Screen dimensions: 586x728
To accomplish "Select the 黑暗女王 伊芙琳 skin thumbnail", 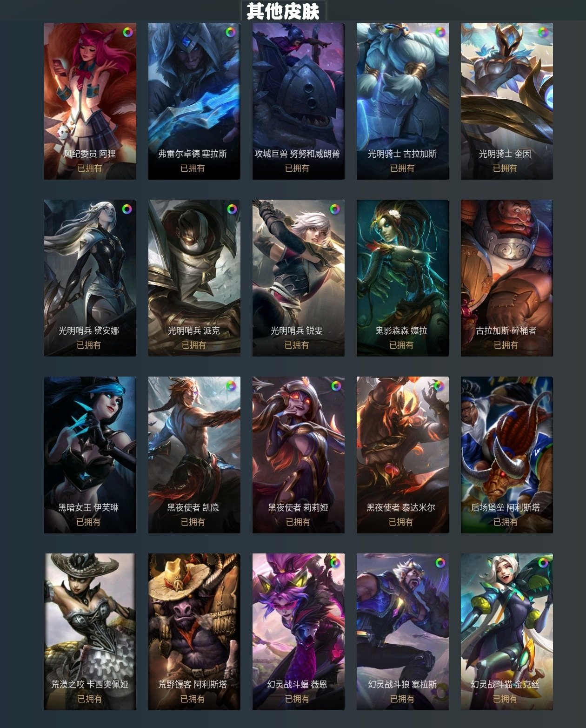I will (x=90, y=455).
